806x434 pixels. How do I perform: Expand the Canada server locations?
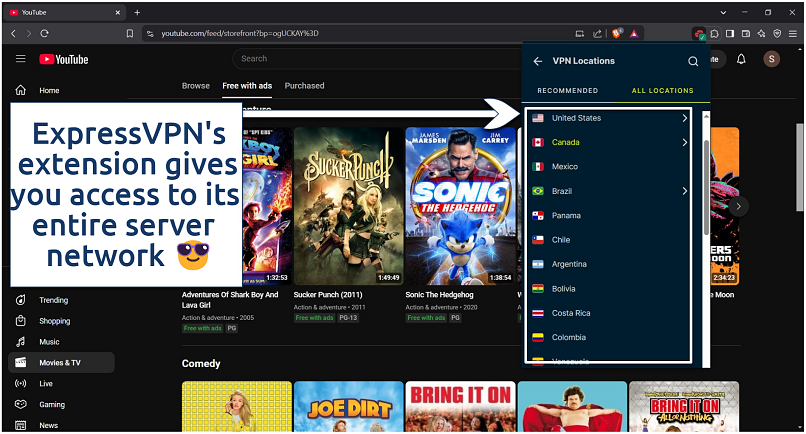pos(685,142)
